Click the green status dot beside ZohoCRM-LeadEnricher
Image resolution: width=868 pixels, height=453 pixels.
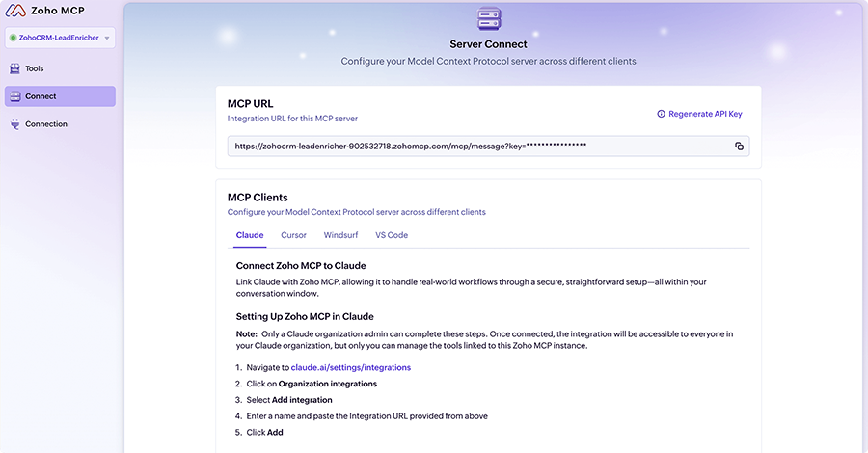[13, 38]
